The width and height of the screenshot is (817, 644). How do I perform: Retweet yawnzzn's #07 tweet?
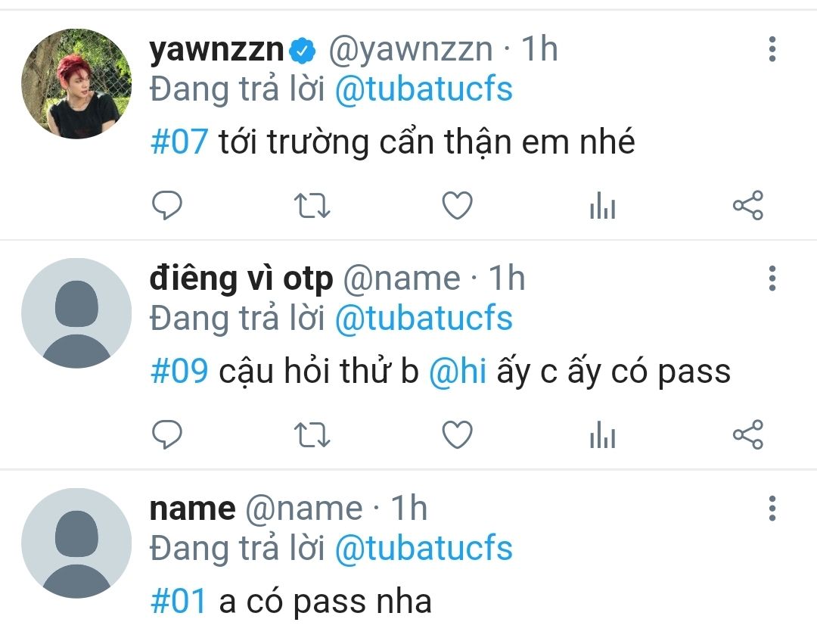(x=312, y=205)
